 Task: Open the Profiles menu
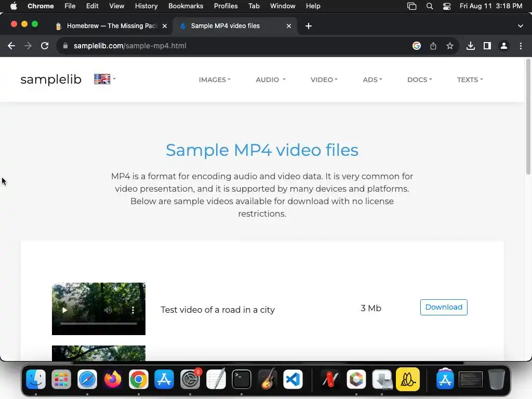coord(225,6)
